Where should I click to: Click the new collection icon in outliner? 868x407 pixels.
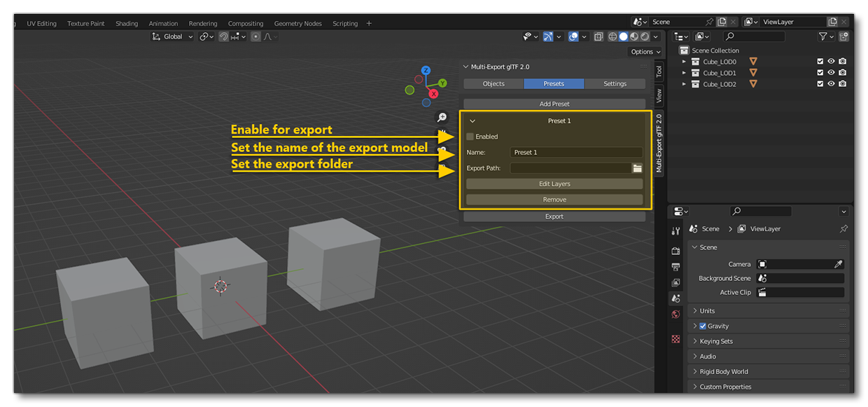pyautogui.click(x=843, y=36)
